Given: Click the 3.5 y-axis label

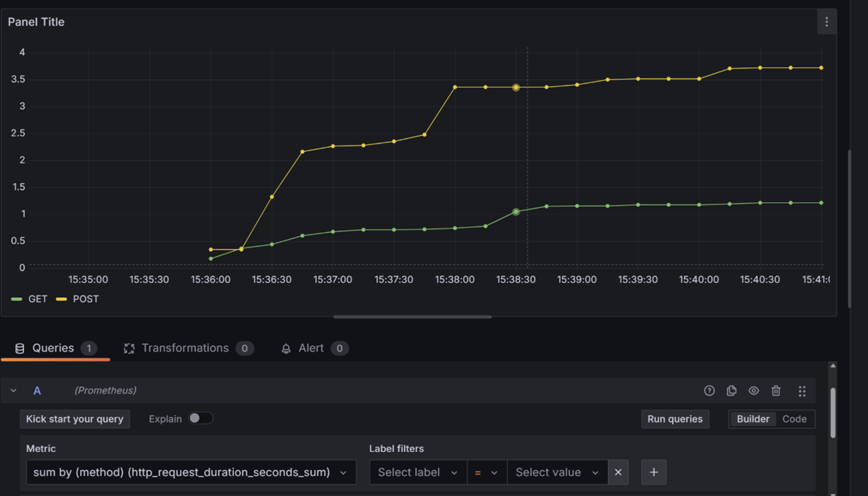Looking at the screenshot, I should pos(18,79).
